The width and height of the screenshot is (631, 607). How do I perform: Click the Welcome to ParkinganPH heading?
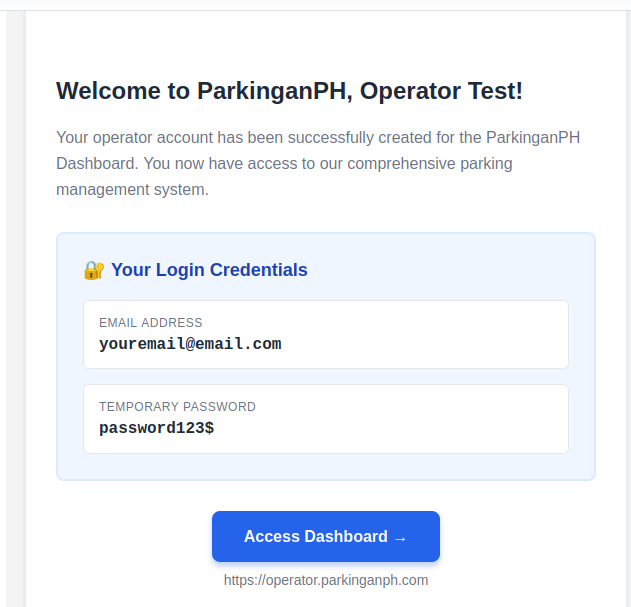[x=289, y=91]
